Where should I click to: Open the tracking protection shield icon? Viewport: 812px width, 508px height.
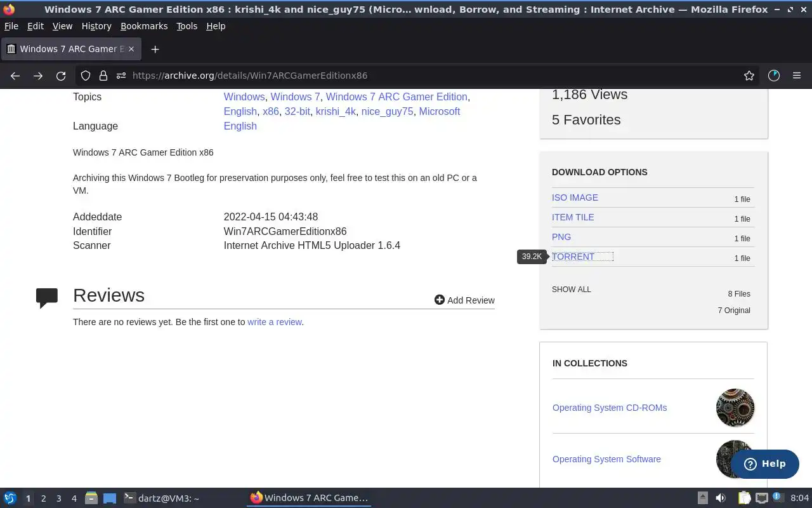[x=86, y=76]
